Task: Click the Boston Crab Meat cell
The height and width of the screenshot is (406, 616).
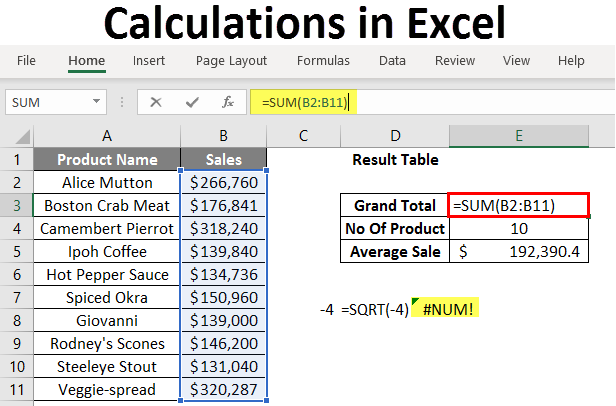Action: (107, 205)
